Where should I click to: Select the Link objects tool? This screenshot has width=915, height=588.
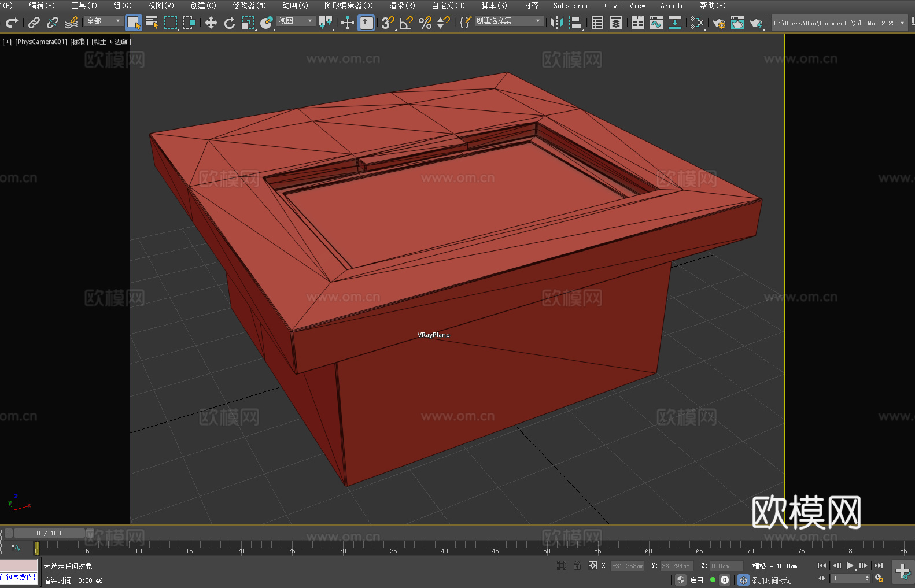34,23
